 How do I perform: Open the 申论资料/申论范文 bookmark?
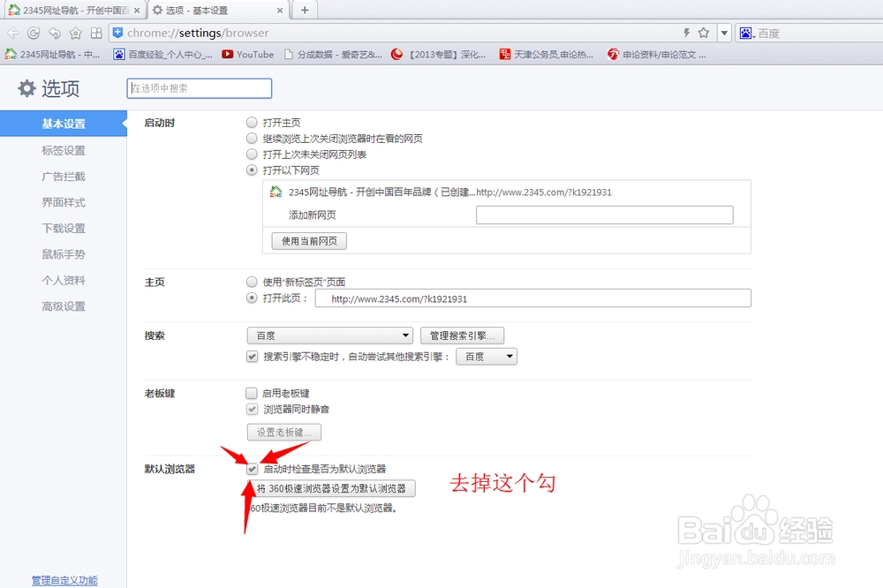tap(657, 54)
